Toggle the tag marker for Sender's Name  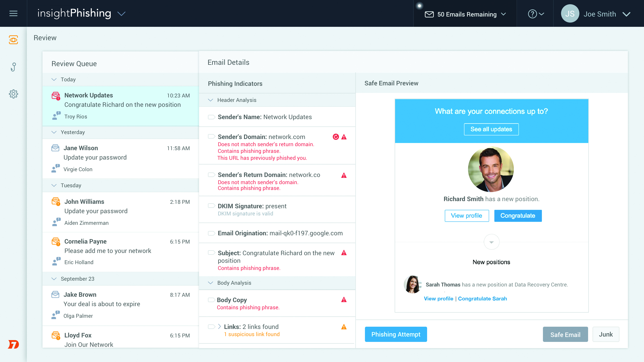pyautogui.click(x=212, y=117)
